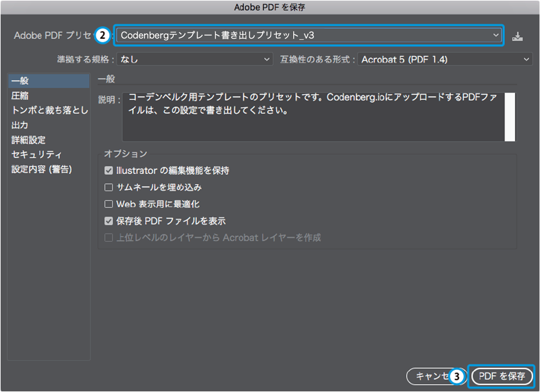
Task: Click inside the 説明 description text area
Action: point(314,117)
